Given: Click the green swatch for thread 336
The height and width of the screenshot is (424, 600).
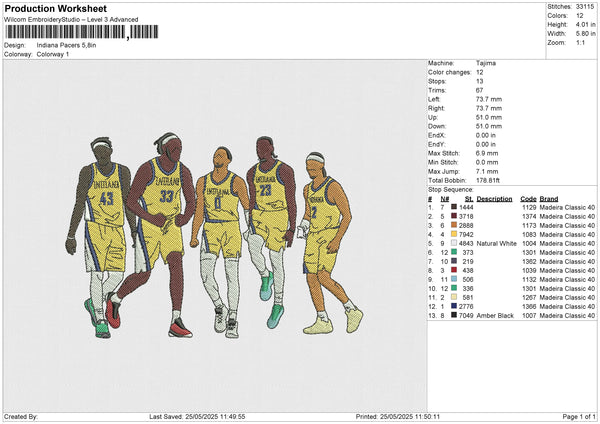Looking at the screenshot, I should click(454, 288).
